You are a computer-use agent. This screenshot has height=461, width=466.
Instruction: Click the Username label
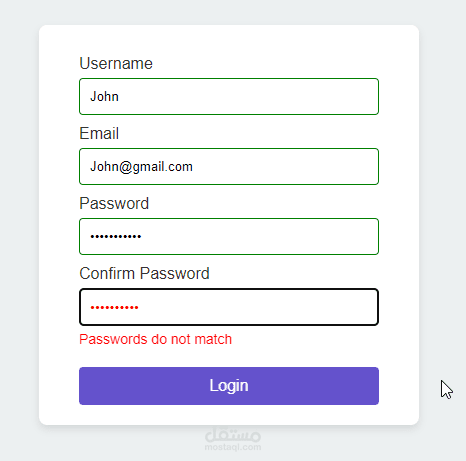[x=116, y=63]
